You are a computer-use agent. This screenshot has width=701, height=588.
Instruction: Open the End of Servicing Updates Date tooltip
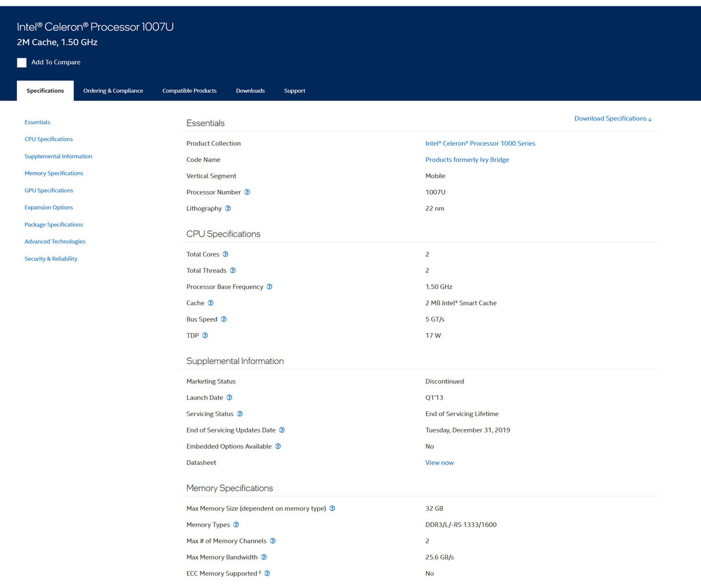point(282,430)
